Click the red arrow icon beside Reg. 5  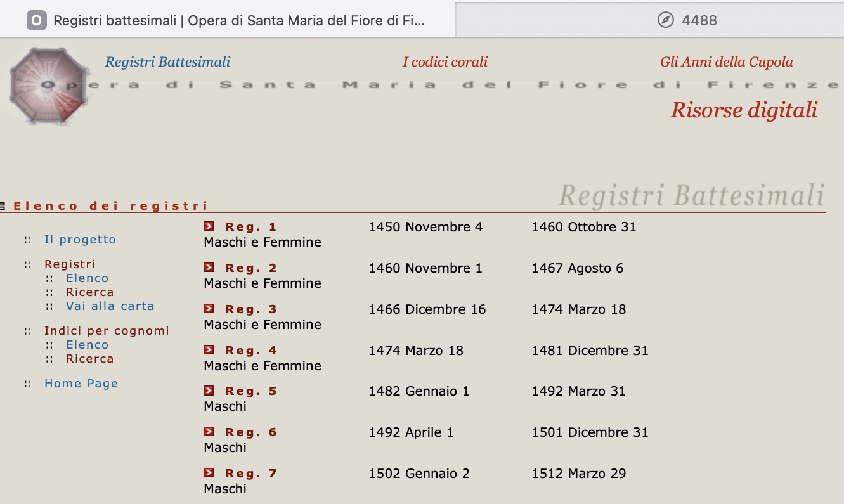click(x=209, y=391)
